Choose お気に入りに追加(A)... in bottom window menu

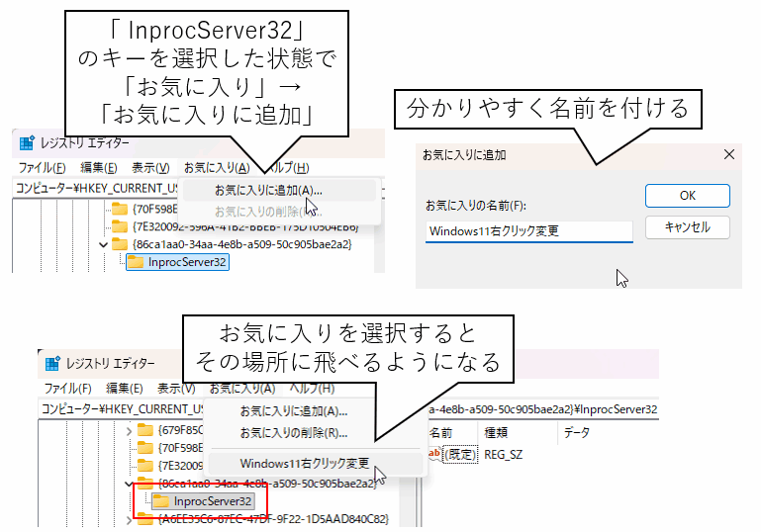294,411
